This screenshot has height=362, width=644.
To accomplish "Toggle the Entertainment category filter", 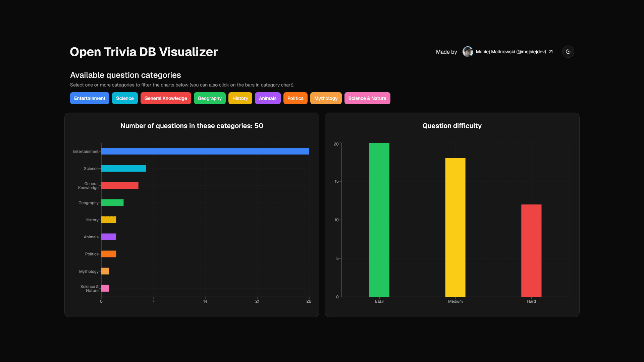I will [x=90, y=98].
